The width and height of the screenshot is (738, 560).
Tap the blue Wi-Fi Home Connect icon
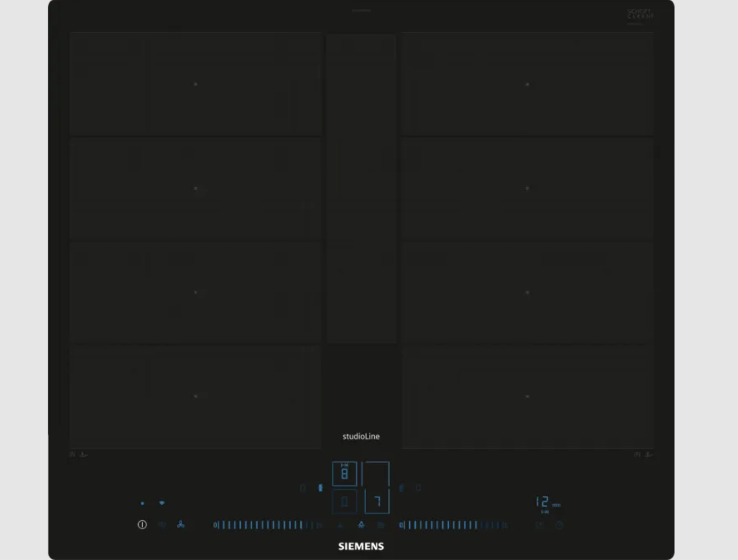click(161, 503)
